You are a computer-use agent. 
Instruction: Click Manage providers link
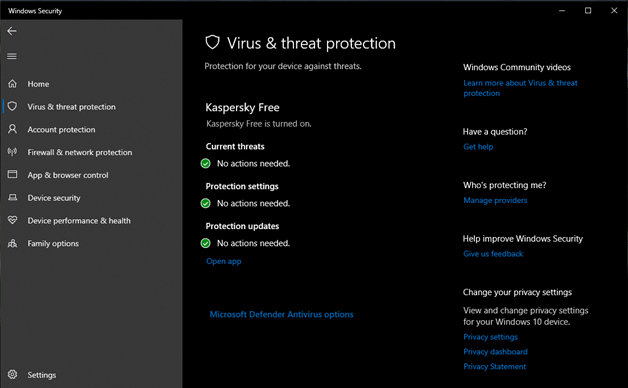click(495, 200)
